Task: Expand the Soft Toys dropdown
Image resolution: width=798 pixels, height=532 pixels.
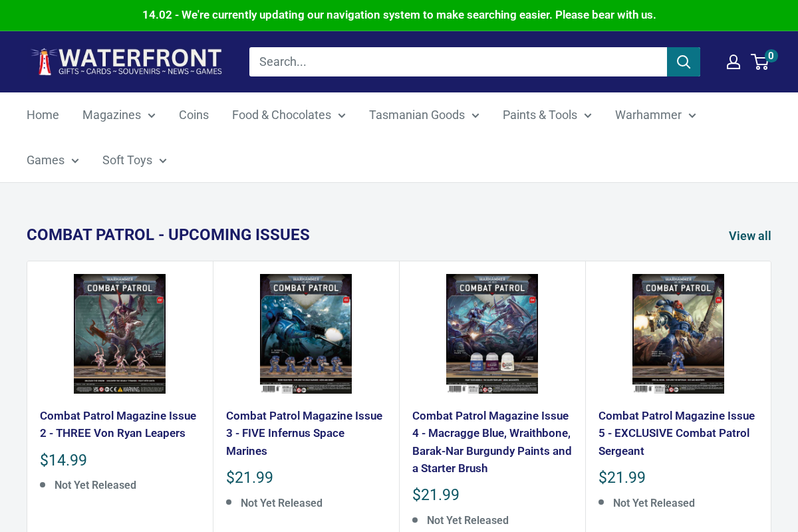Action: tap(134, 160)
